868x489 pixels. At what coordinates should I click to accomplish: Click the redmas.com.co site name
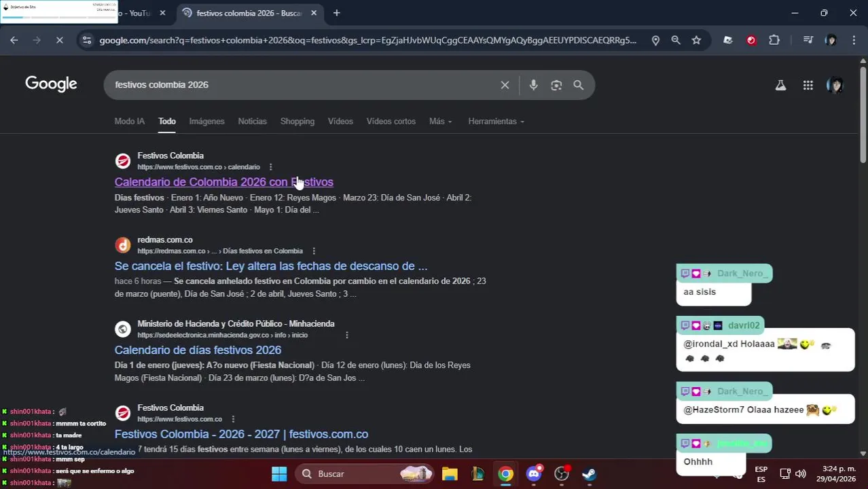click(165, 240)
